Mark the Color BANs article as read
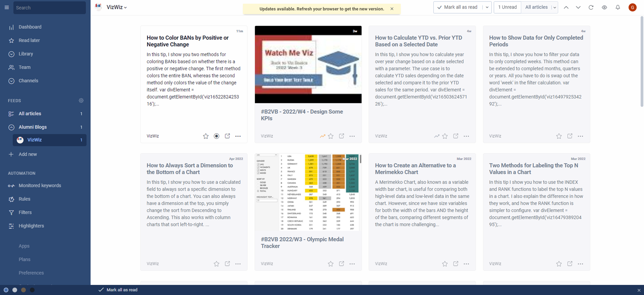The height and width of the screenshot is (295, 644). click(x=216, y=136)
